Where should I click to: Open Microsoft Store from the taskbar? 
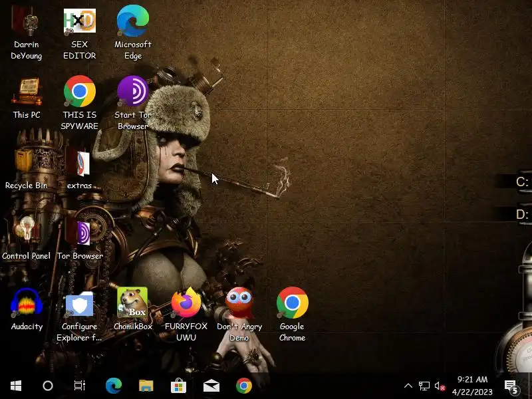(x=178, y=386)
